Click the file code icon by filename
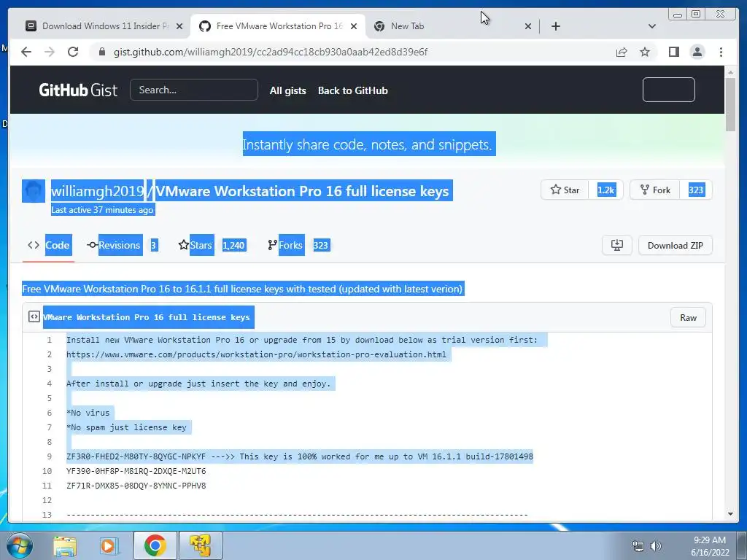 (x=34, y=316)
